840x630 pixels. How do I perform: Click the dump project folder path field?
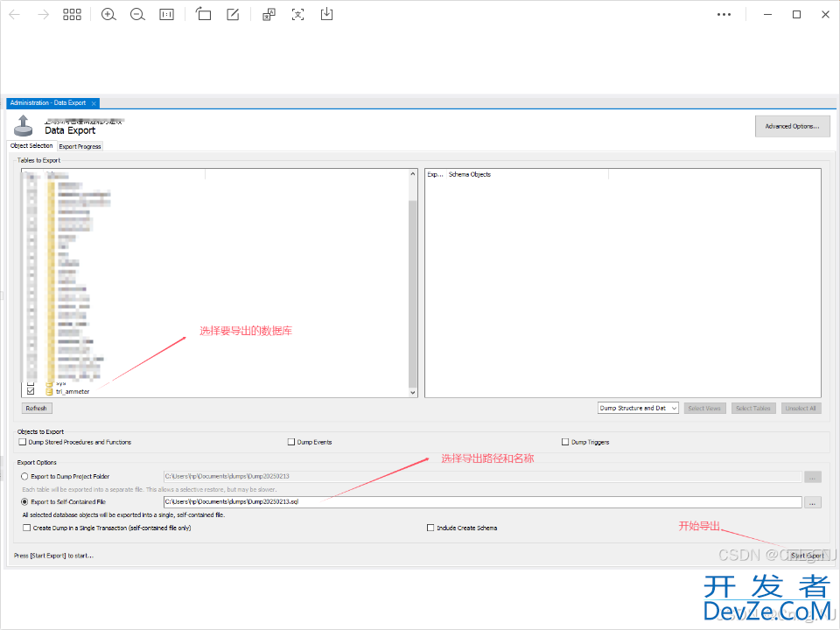482,476
